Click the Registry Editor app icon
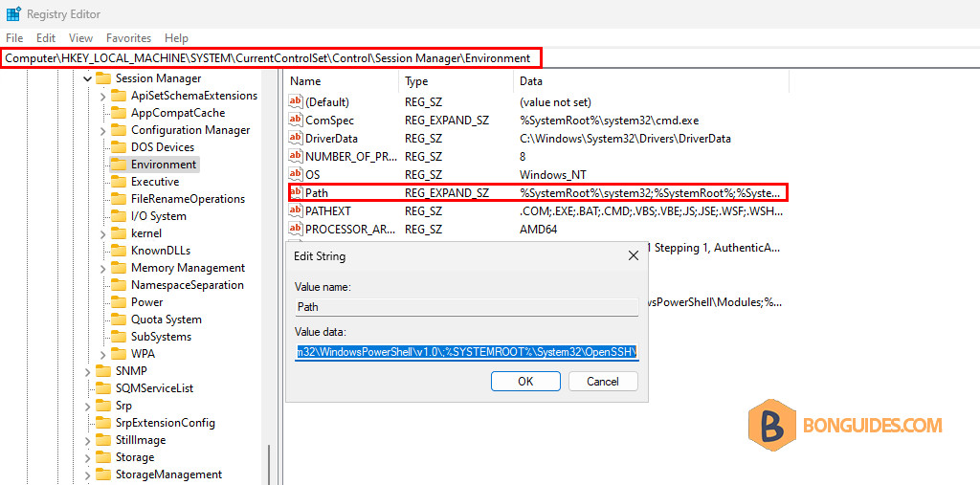Image resolution: width=980 pixels, height=485 pixels. [x=13, y=13]
